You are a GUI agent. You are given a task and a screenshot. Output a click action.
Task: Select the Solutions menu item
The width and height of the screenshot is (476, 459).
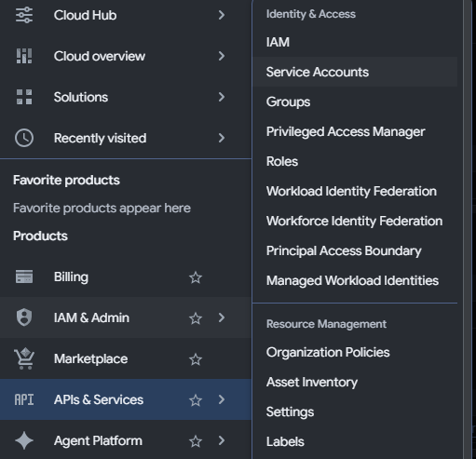click(126, 97)
